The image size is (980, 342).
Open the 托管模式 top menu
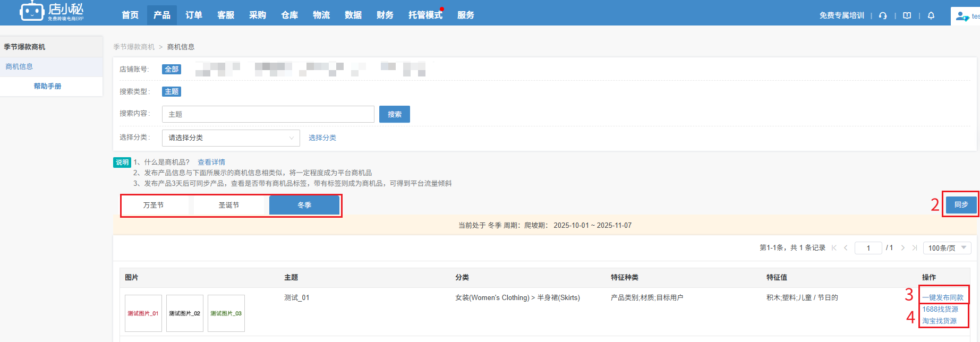pos(425,15)
